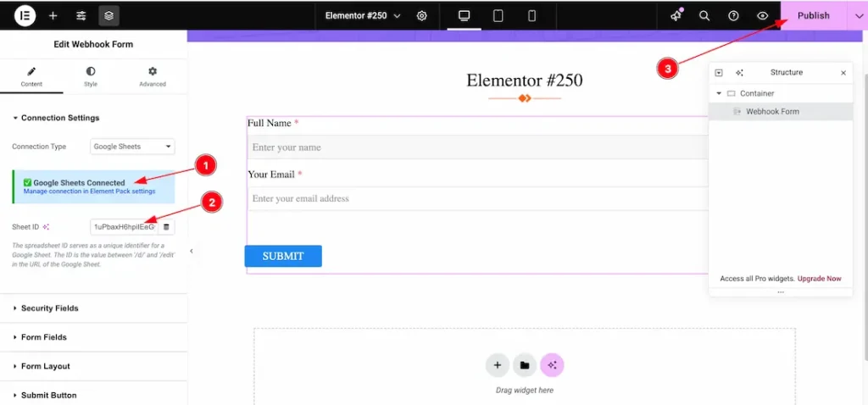Toggle the Structure layers icon
Viewport: 868px width, 405px height.
coord(108,15)
